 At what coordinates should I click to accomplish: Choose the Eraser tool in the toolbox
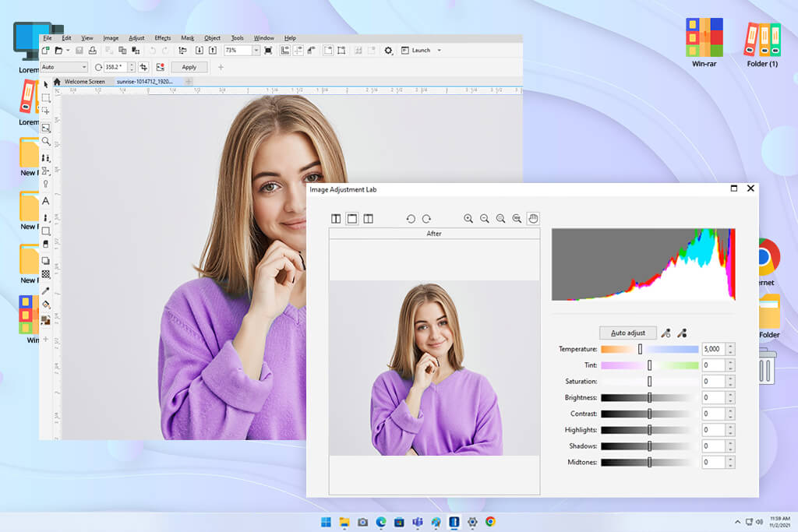click(x=46, y=244)
